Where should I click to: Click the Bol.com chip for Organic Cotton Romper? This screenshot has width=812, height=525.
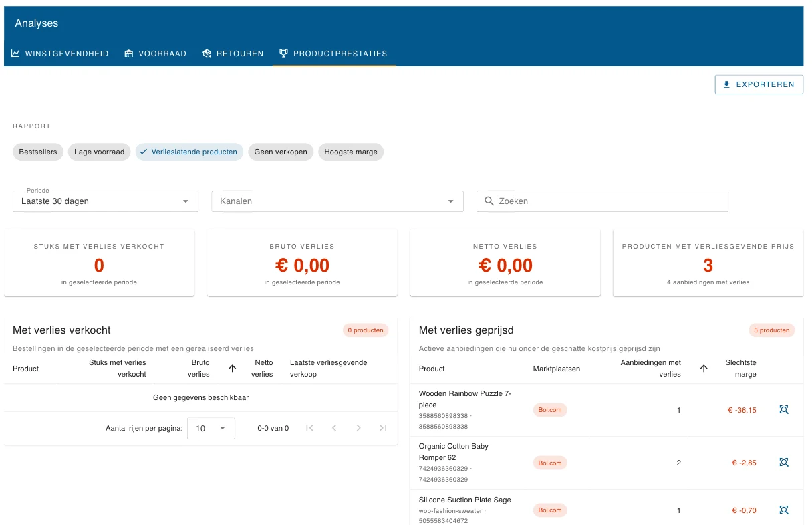550,463
